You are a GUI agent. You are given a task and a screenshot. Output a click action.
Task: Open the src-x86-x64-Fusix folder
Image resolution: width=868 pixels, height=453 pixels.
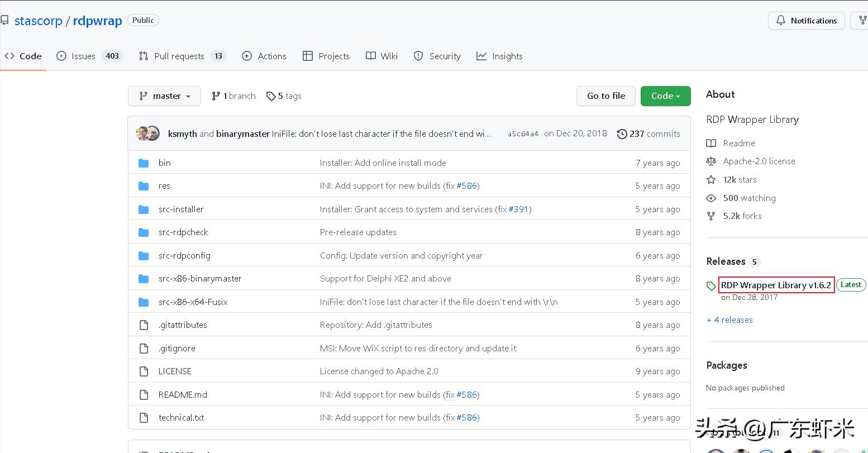click(193, 302)
